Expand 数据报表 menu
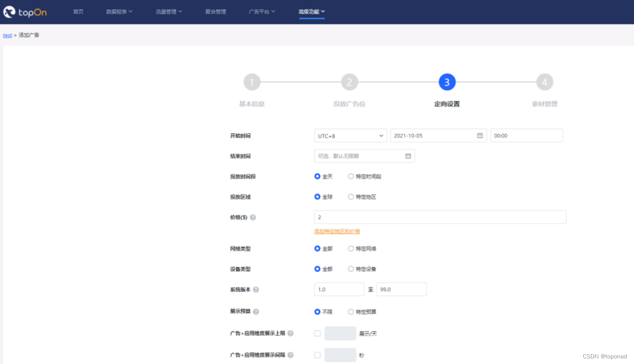634x364 pixels. tap(119, 12)
